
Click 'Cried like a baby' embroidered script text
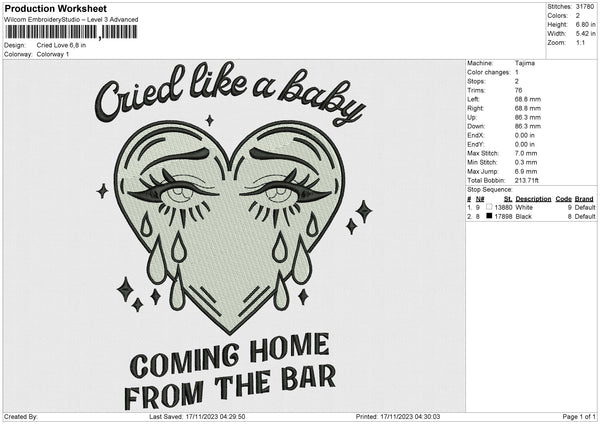230,94
